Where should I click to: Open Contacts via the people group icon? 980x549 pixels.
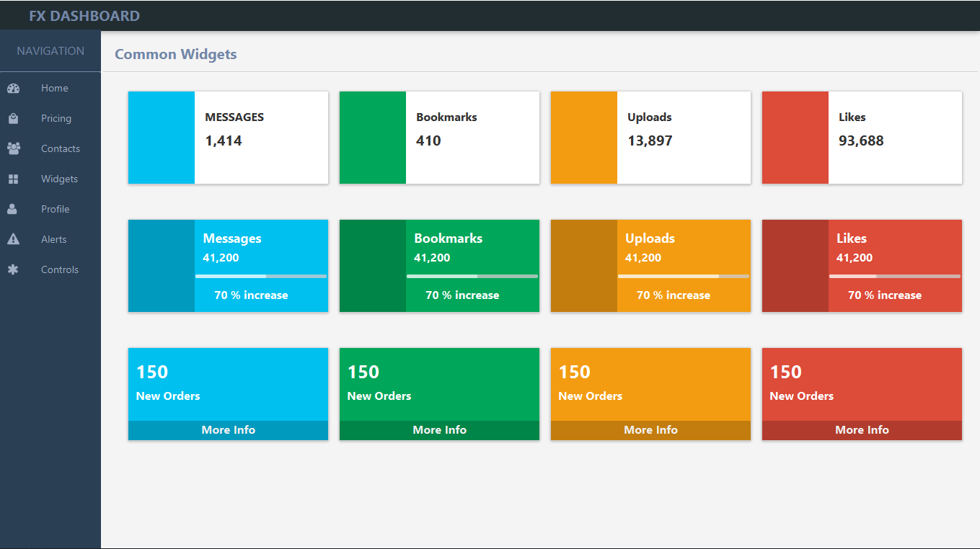14,148
